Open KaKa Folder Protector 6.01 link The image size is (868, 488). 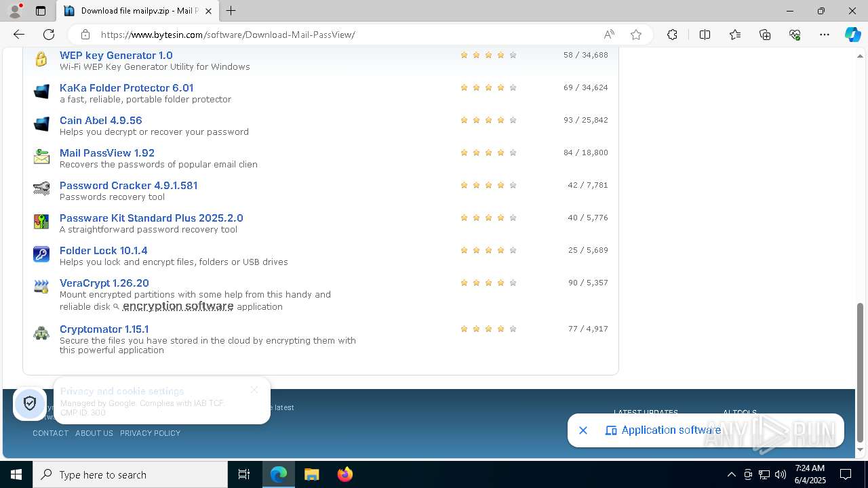pos(126,88)
